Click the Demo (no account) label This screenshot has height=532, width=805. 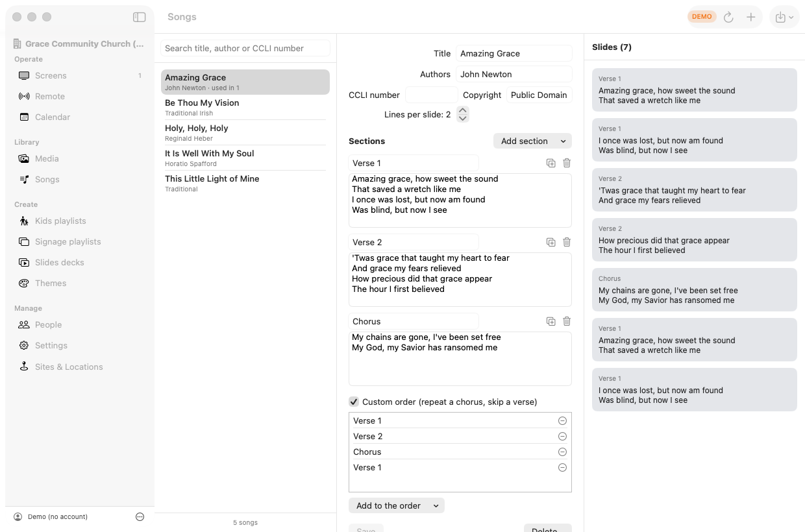pyautogui.click(x=58, y=516)
